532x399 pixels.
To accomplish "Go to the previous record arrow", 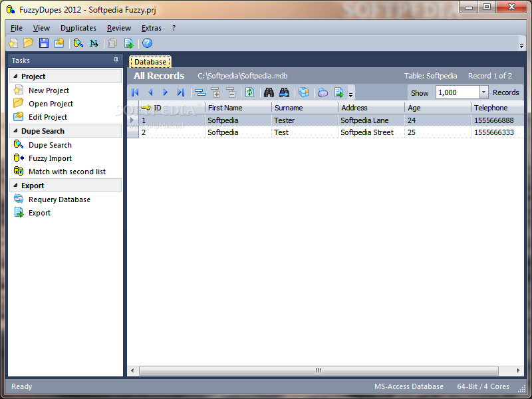I will point(151,92).
